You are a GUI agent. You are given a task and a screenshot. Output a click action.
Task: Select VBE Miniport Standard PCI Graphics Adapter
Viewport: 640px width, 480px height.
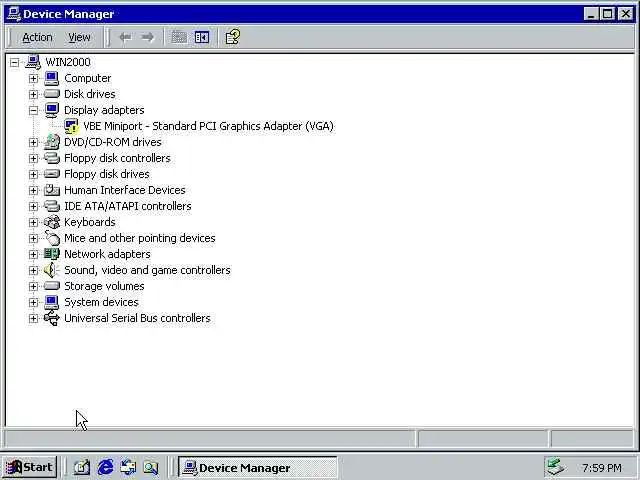[208, 126]
